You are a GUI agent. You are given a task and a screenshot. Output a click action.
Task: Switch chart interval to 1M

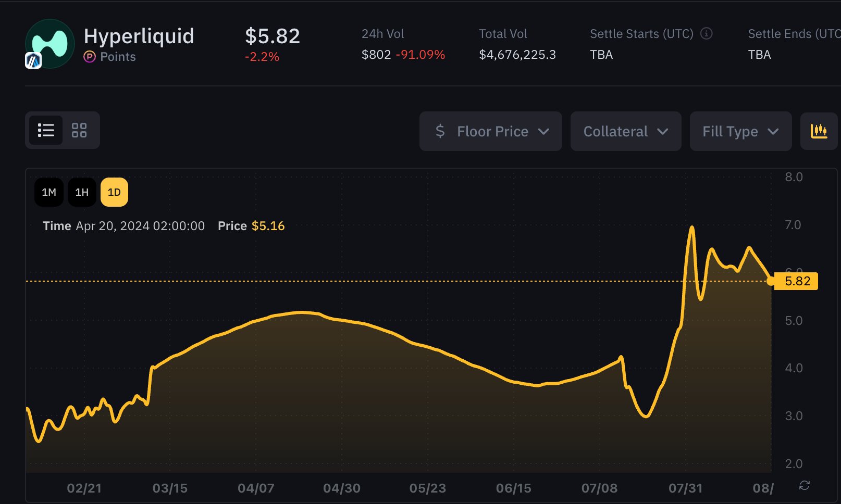point(48,192)
